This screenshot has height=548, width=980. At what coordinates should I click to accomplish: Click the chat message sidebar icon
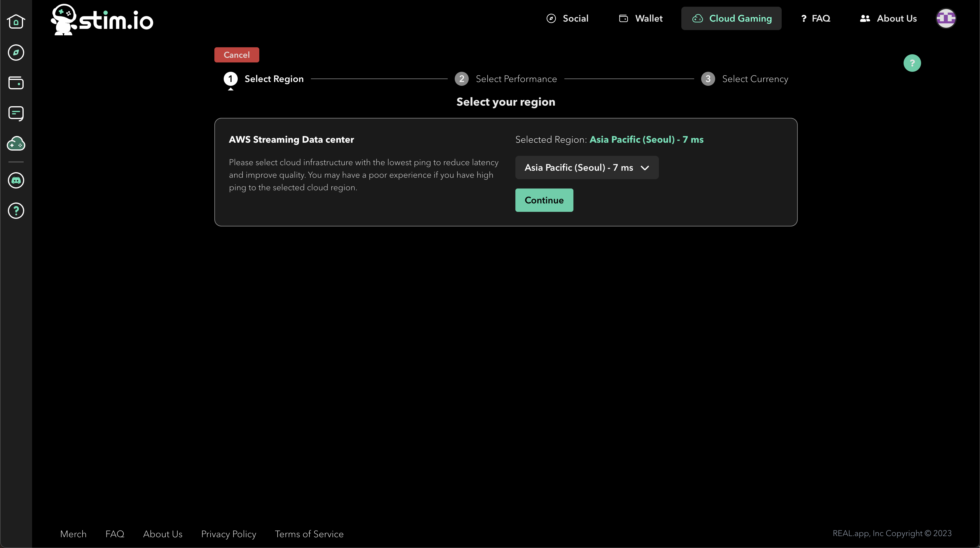(x=16, y=114)
